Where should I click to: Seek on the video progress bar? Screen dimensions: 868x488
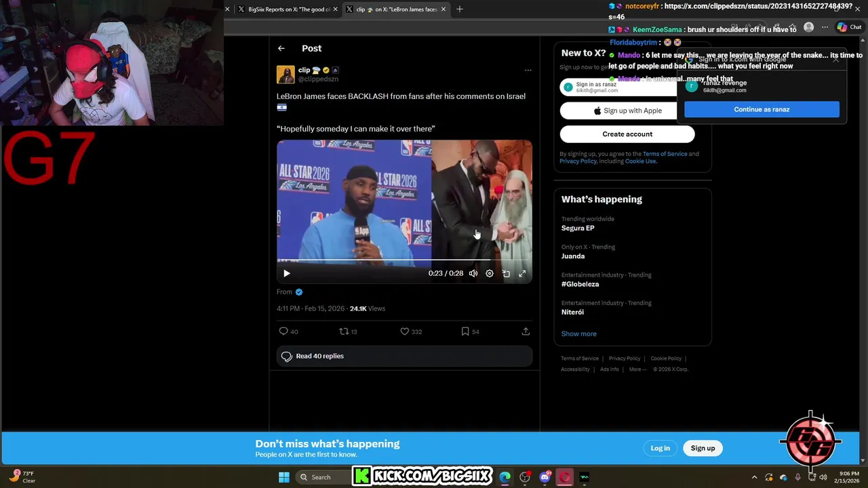[x=404, y=260]
